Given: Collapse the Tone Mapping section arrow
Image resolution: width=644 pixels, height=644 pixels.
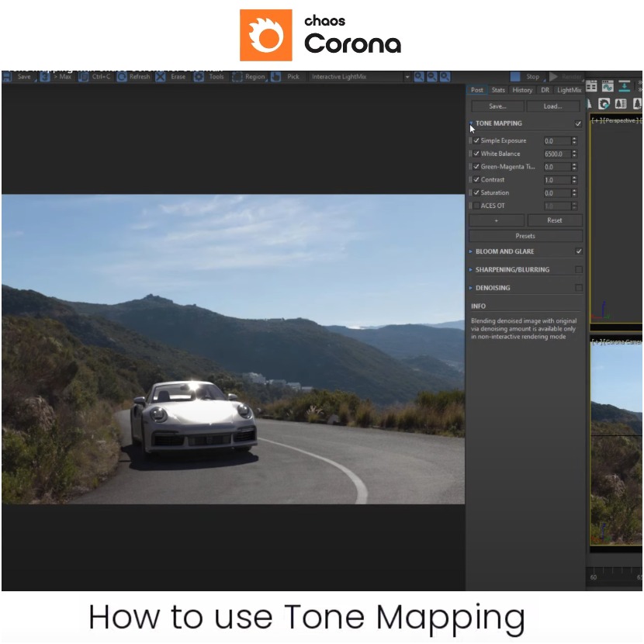Looking at the screenshot, I should click(x=471, y=123).
